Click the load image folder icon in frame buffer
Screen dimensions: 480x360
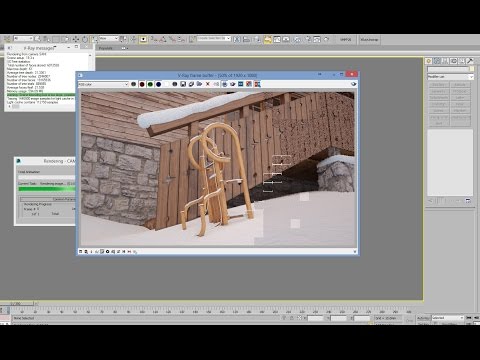coord(199,84)
